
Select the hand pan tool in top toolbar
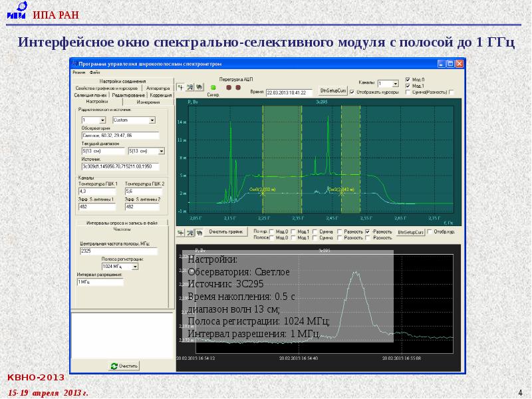click(x=198, y=87)
